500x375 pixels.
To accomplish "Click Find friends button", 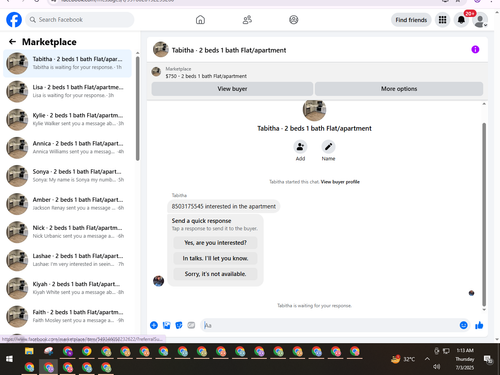I will 411,20.
